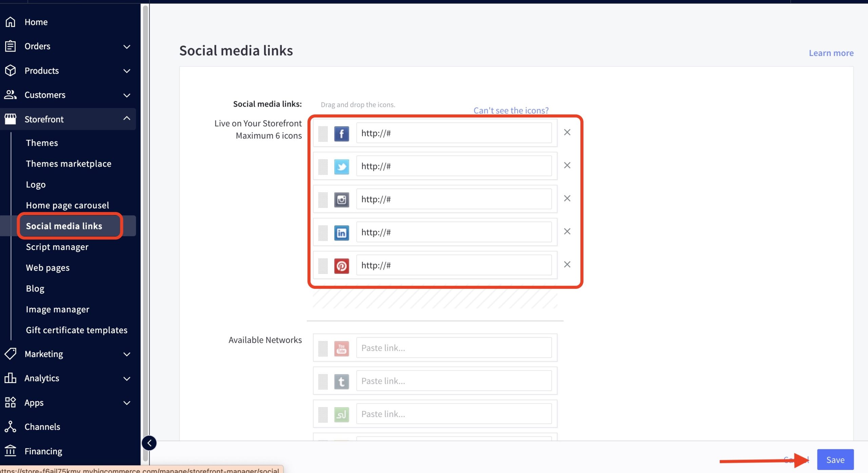Click the LinkedIn icon
Viewport: 868px width, 473px height.
point(341,232)
